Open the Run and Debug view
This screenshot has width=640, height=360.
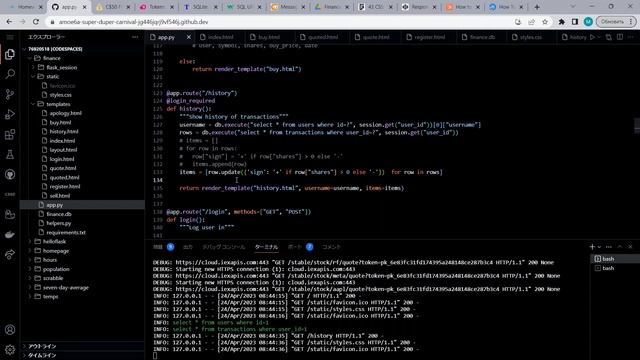(10, 114)
